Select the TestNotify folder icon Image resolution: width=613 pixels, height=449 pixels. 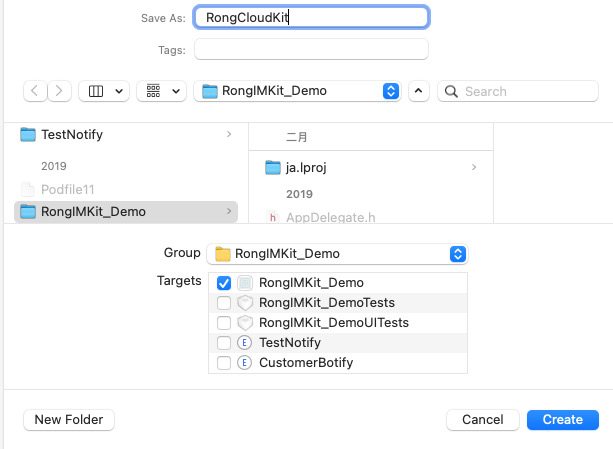(28, 135)
